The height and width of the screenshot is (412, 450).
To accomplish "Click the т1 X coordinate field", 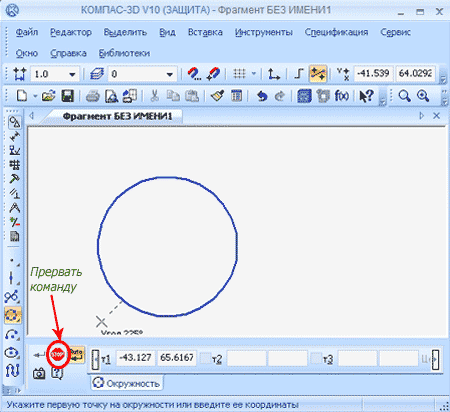I will click(136, 358).
